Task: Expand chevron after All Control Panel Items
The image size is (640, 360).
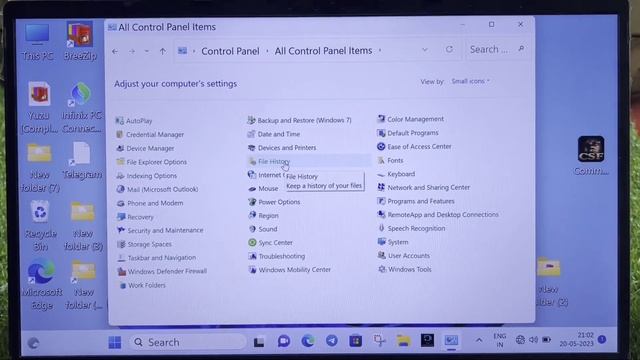Action: (x=380, y=51)
